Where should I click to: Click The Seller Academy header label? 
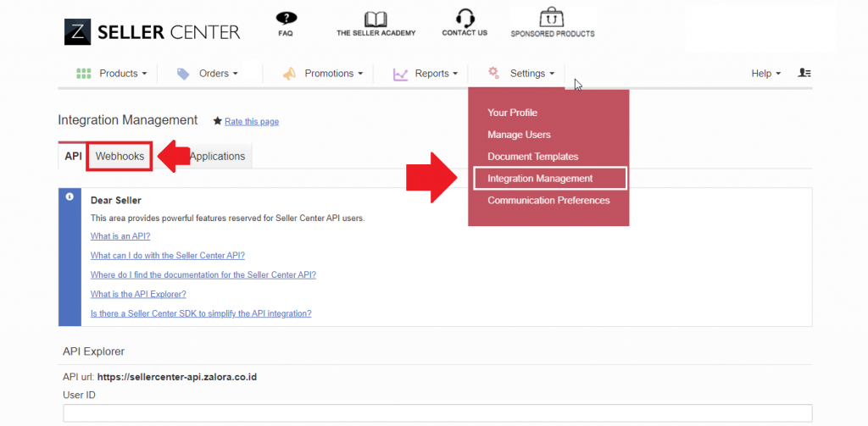pyautogui.click(x=376, y=33)
